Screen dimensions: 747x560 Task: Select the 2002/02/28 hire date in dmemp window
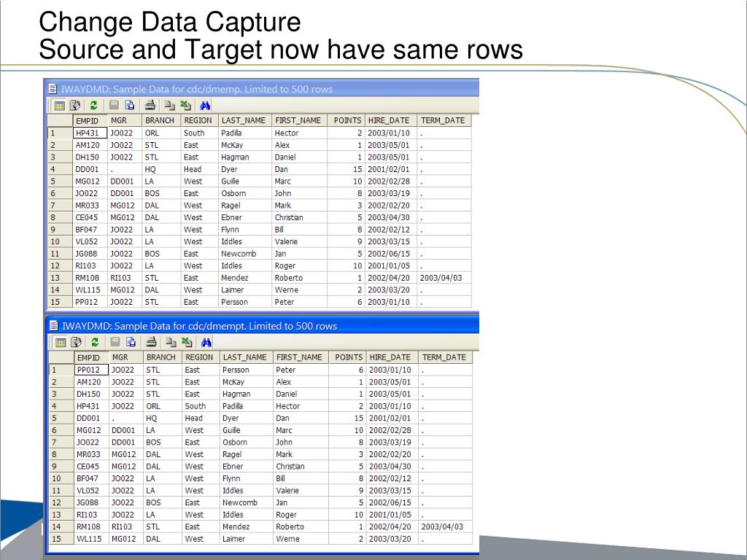[391, 182]
